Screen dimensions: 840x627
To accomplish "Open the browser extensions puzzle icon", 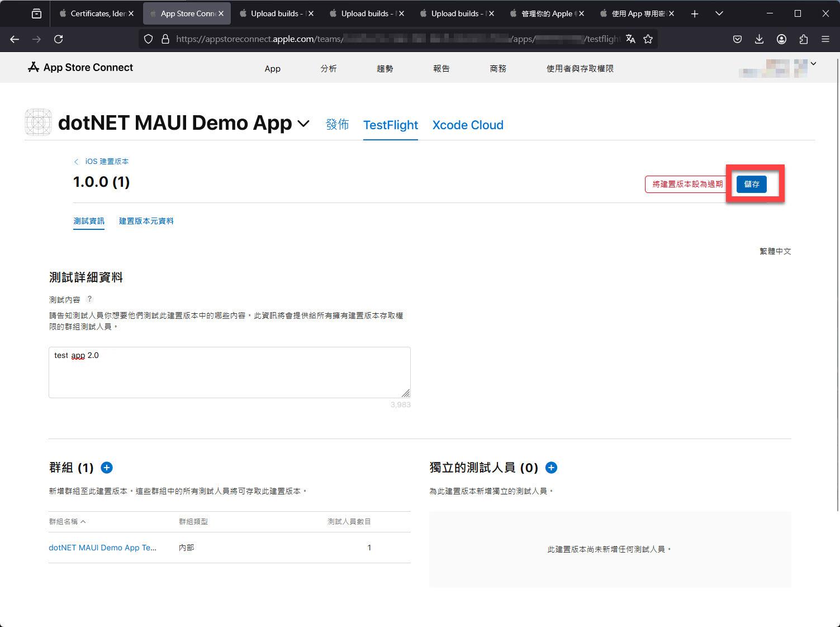I will pos(803,39).
